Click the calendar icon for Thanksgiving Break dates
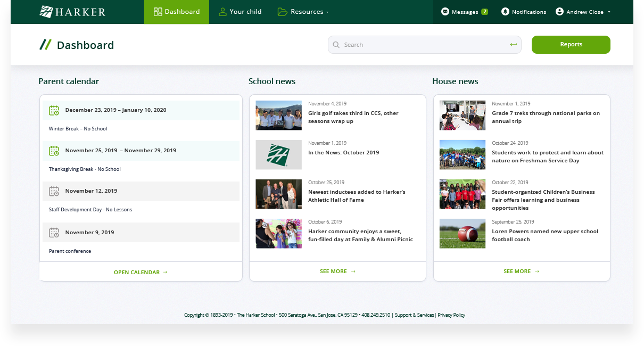 54,151
